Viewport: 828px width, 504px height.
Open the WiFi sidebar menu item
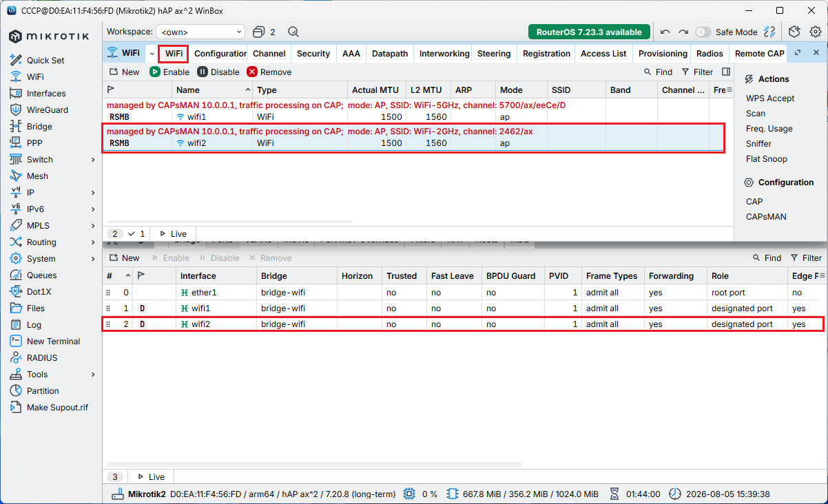(x=35, y=76)
